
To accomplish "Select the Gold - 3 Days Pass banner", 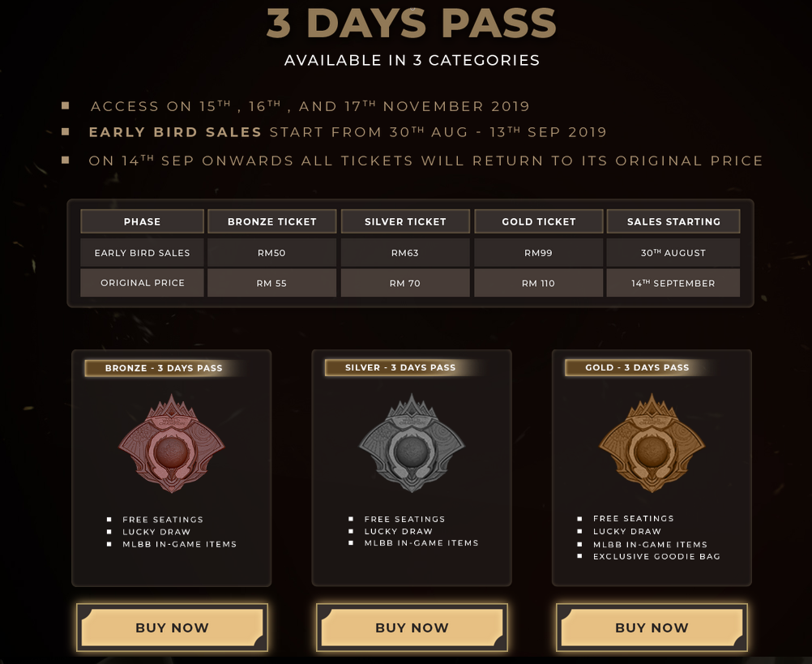I will click(x=638, y=368).
